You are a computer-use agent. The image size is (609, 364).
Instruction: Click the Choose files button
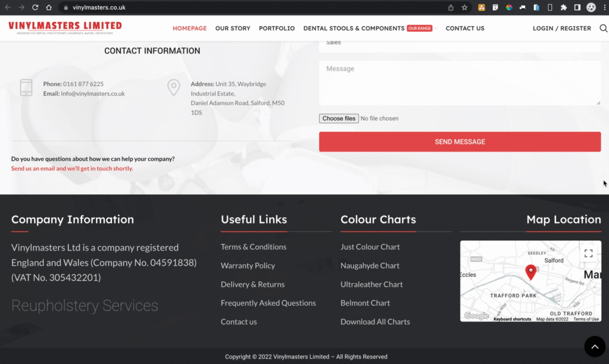click(339, 118)
